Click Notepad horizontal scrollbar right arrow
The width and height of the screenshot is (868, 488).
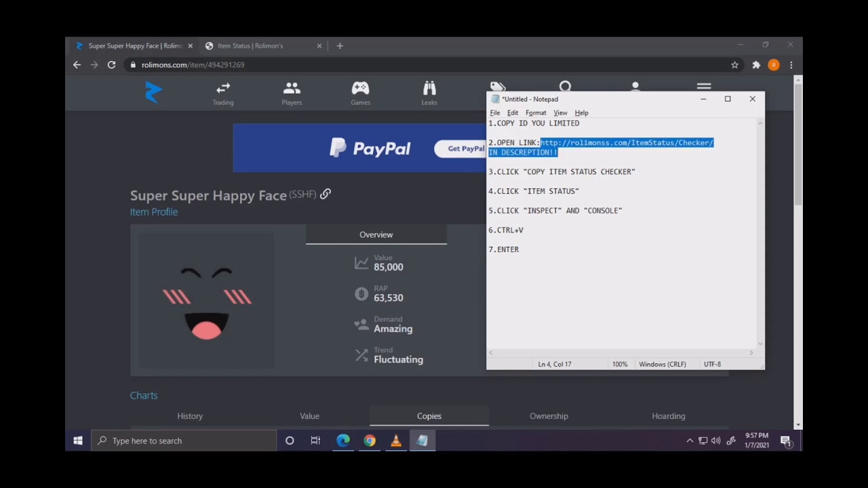(x=751, y=352)
